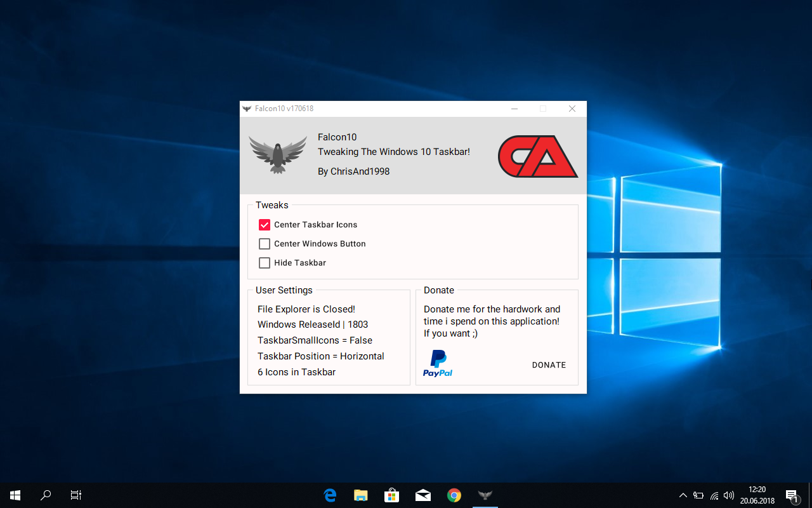Click the battery status tray icon

698,495
